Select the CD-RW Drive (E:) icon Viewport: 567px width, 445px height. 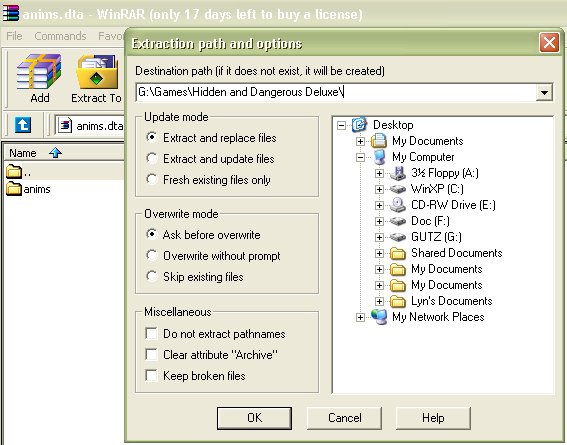[398, 205]
